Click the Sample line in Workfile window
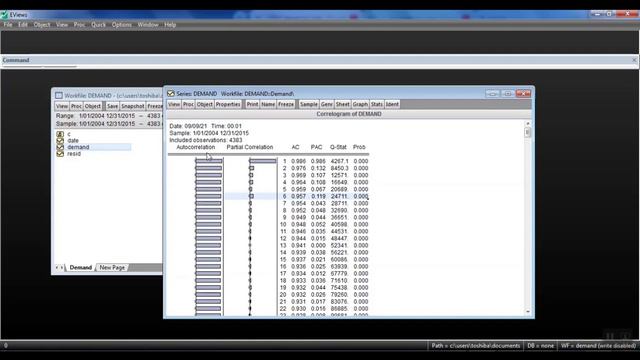The height and width of the screenshot is (360, 640). 108,124
